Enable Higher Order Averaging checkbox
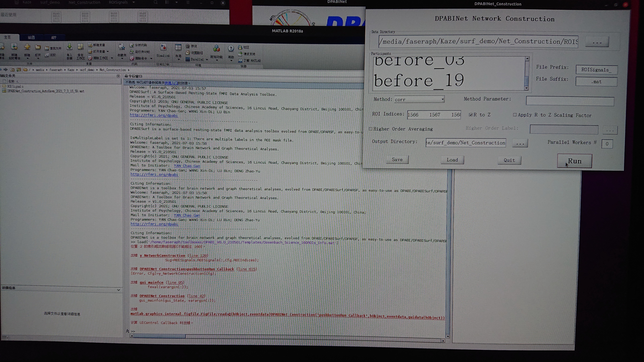The height and width of the screenshot is (362, 644). point(370,129)
